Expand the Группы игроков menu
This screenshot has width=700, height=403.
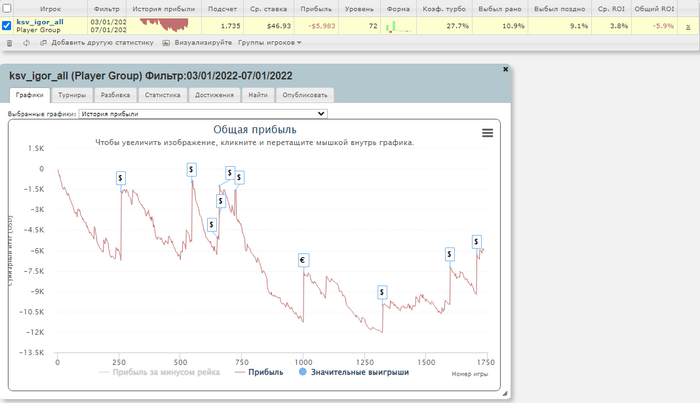tap(270, 43)
